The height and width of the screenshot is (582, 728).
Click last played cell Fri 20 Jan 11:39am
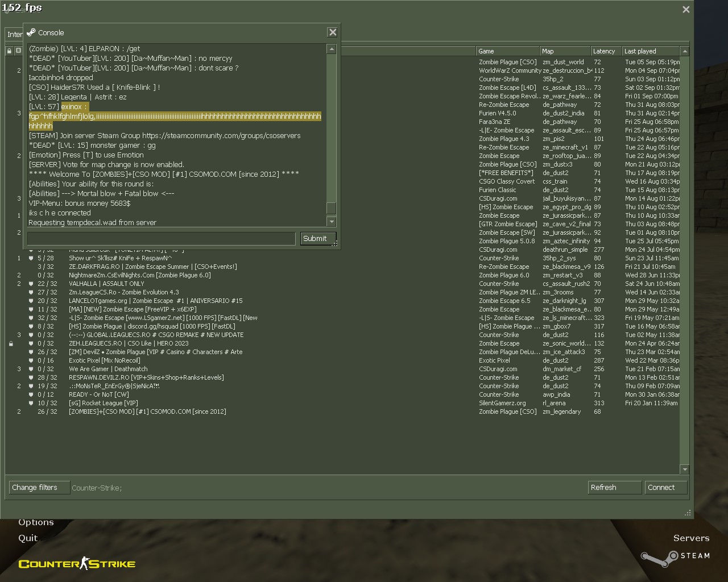click(651, 403)
